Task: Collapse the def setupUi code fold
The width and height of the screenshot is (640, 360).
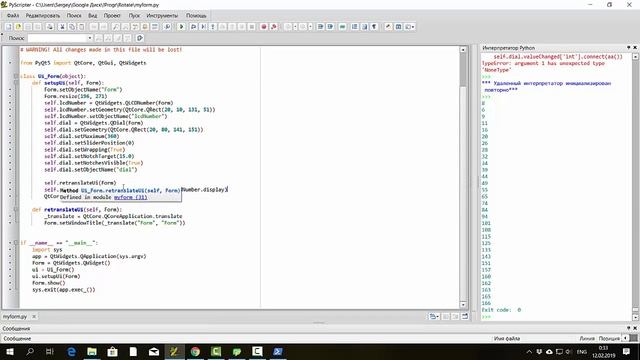Action: click(16, 82)
